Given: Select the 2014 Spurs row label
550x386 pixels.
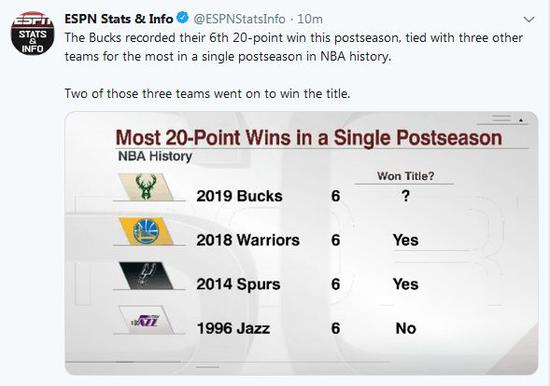Looking at the screenshot, I should 238,284.
